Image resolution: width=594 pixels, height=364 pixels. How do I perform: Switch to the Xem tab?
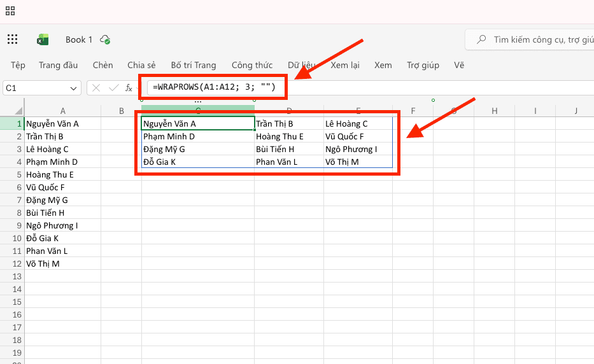(x=383, y=65)
